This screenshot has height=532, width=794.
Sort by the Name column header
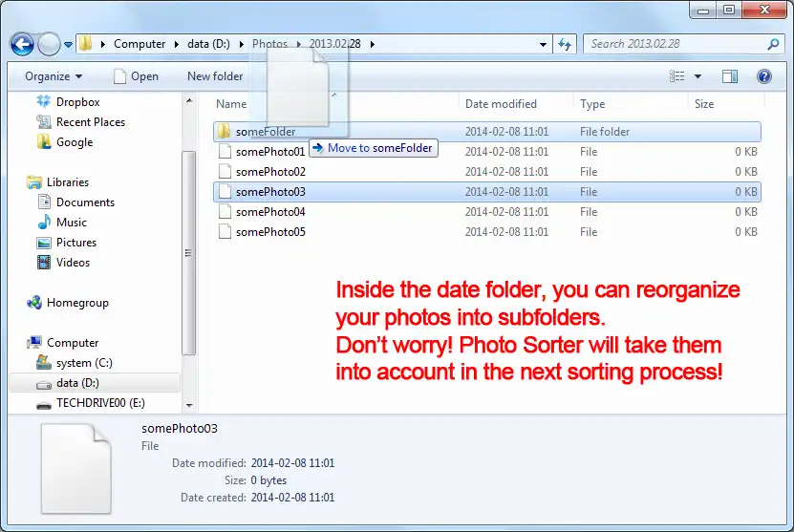point(231,104)
